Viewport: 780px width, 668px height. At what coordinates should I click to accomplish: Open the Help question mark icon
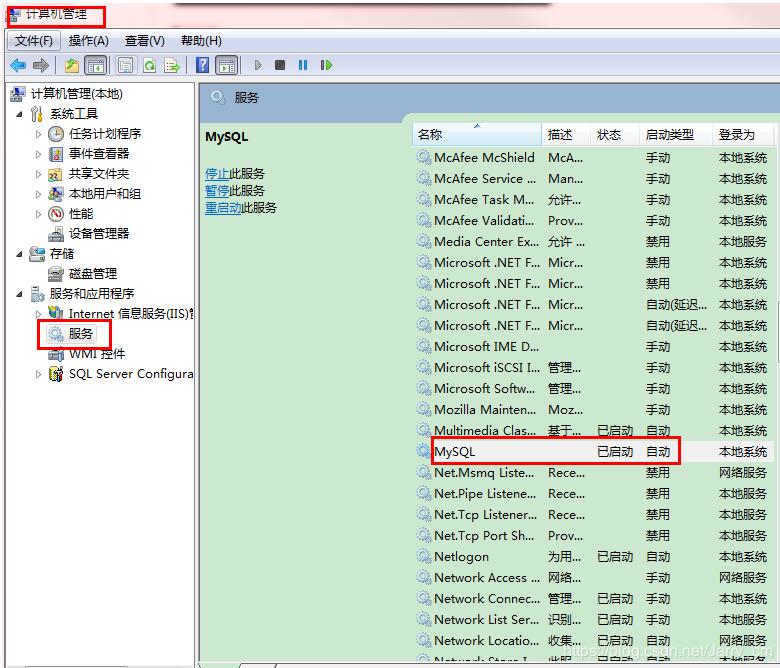[202, 65]
